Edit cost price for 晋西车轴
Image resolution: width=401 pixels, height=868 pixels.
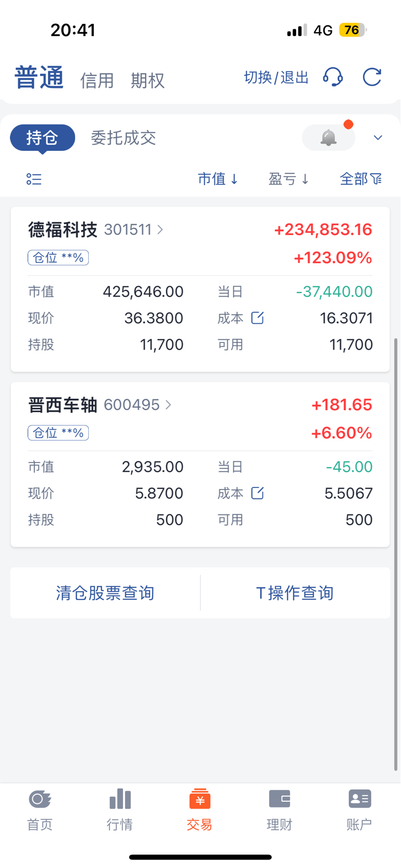coord(258,493)
